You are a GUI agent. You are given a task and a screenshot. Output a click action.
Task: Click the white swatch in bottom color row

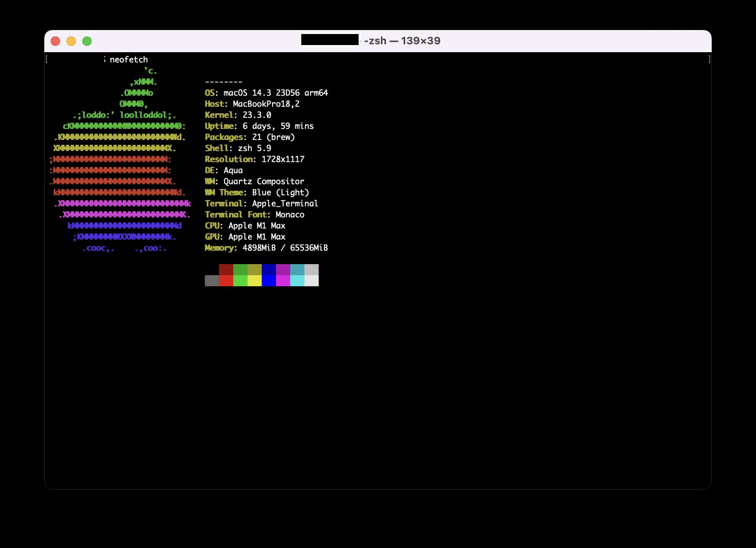(x=312, y=281)
